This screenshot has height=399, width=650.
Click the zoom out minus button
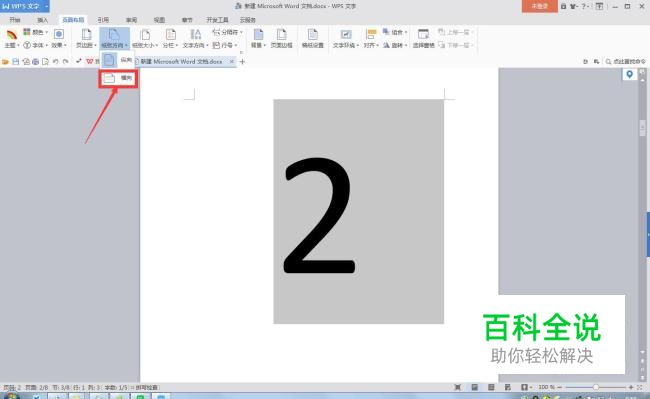[x=560, y=387]
